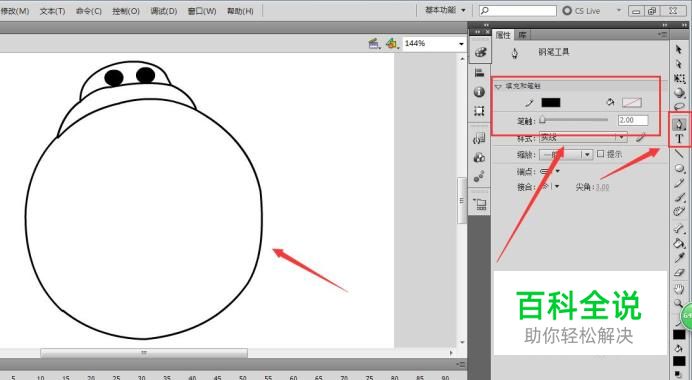Enable the 提示 hinting checkbox
692x380 pixels.
point(600,154)
